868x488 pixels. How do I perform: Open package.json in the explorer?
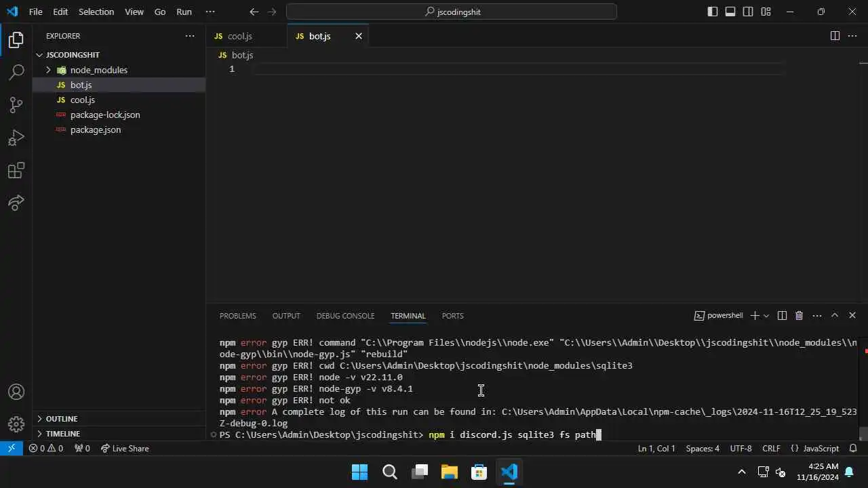pyautogui.click(x=119, y=129)
